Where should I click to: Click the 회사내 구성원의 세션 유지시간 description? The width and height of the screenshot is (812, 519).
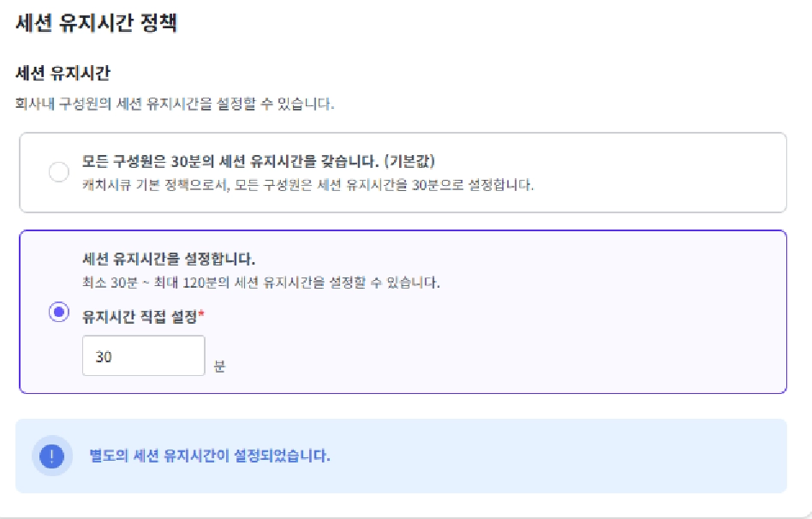click(175, 104)
